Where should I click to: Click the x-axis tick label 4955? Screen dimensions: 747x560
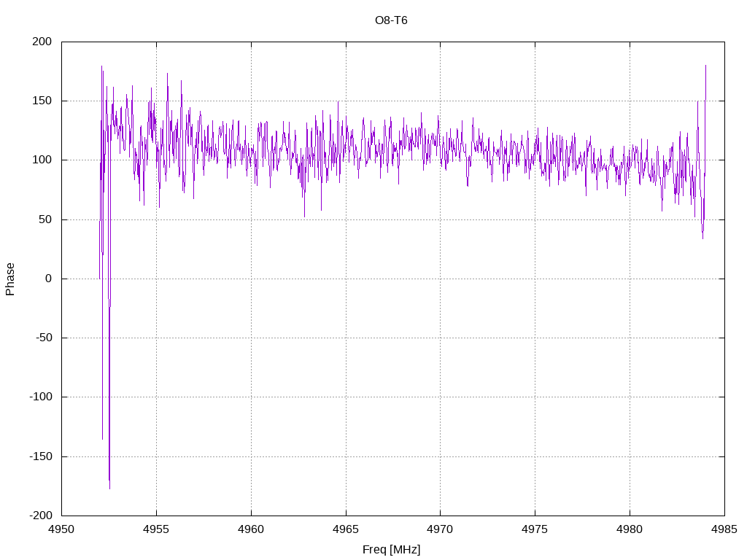pos(156,529)
